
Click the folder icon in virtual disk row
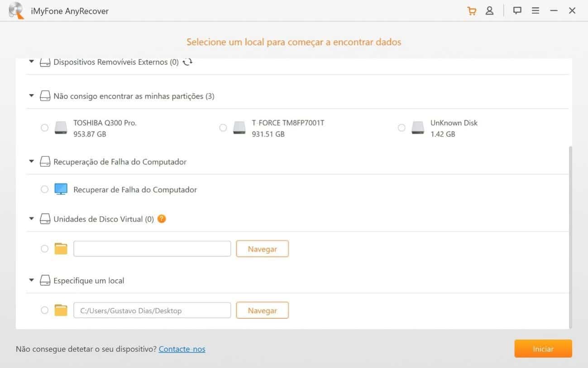61,249
